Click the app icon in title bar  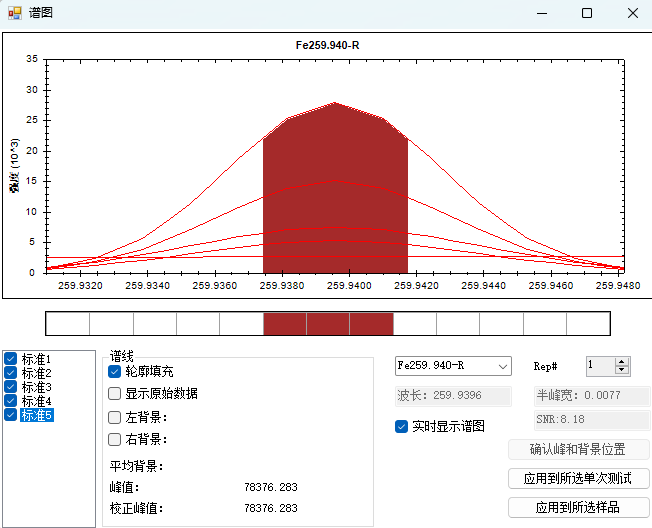point(15,13)
